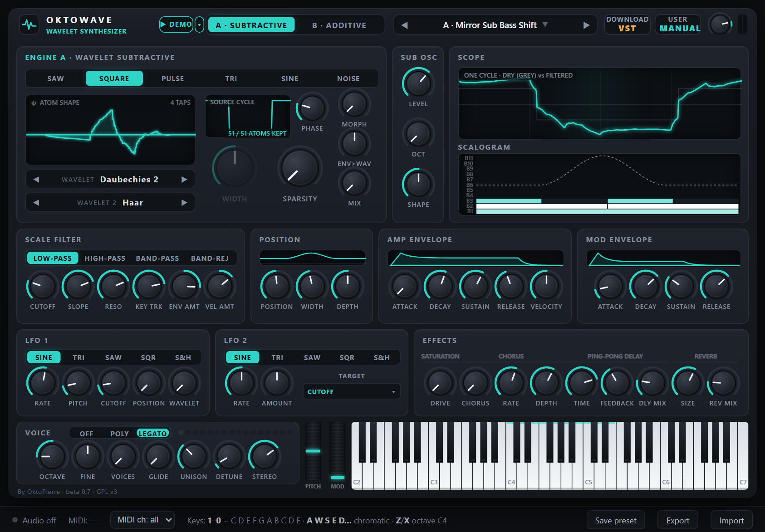Click the Sparsity knob

[300, 168]
